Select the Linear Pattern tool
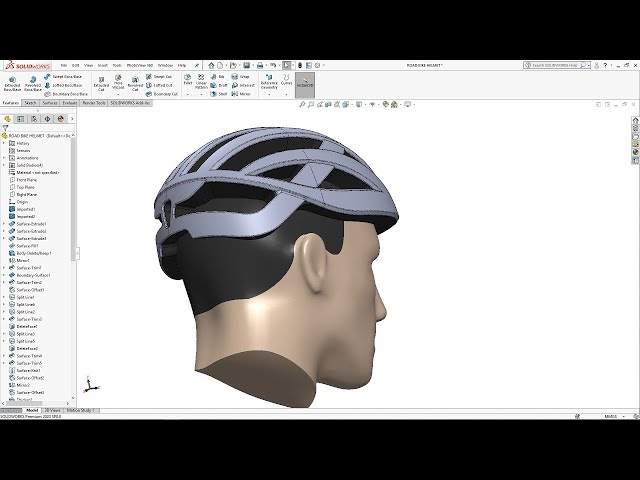This screenshot has width=640, height=480. [201, 81]
